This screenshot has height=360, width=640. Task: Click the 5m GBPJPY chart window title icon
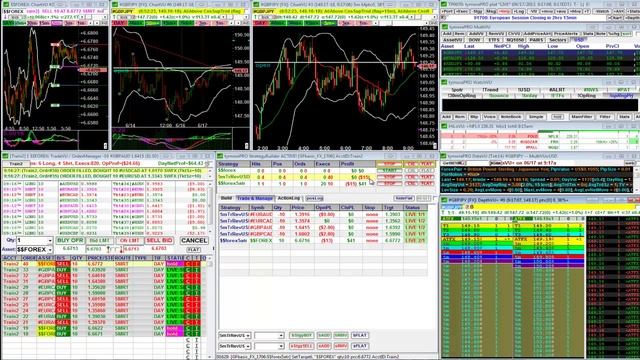pyautogui.click(x=256, y=4)
